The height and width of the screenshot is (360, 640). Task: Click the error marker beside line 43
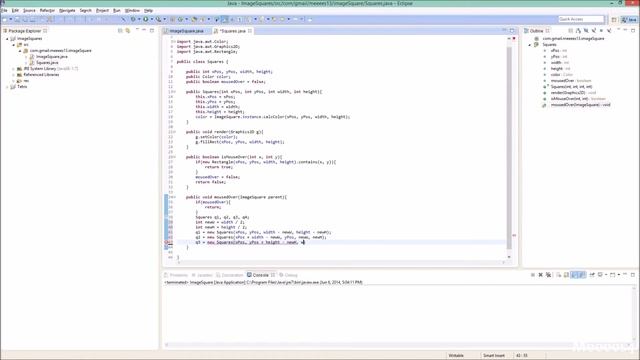point(166,242)
